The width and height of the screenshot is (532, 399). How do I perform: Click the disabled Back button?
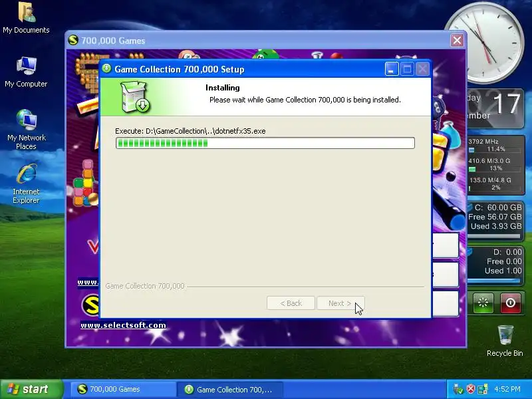pos(291,303)
